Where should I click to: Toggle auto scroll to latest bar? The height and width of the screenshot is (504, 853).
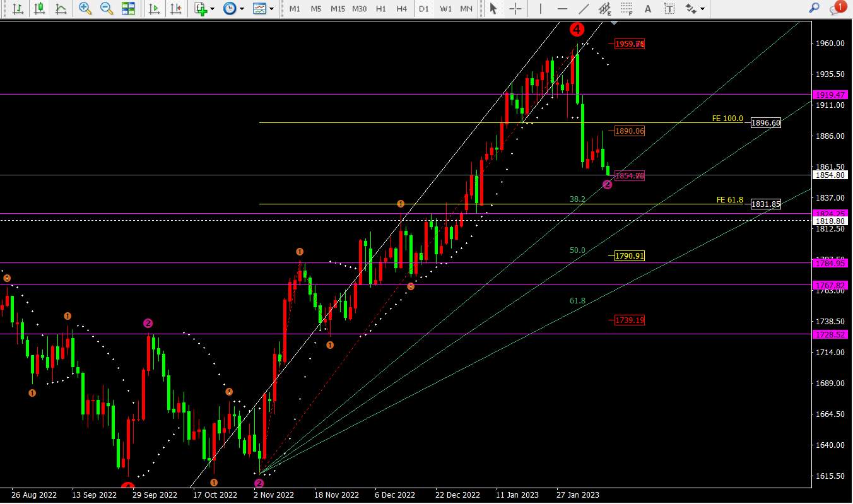[x=153, y=9]
